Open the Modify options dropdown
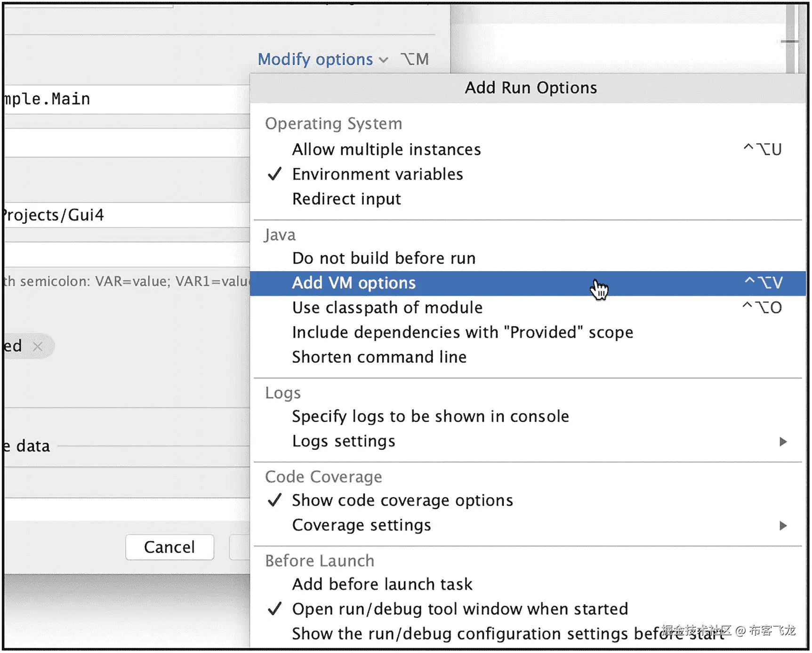The image size is (812, 653). tap(322, 59)
